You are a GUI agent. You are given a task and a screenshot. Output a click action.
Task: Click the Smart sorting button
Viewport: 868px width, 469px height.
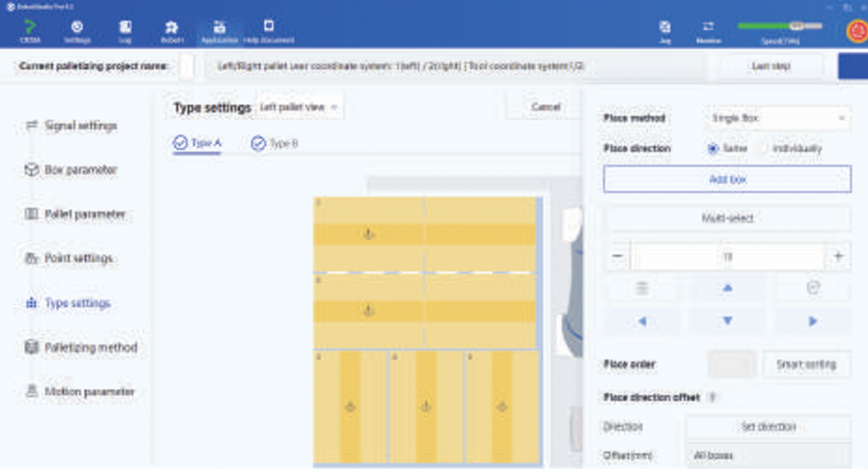click(805, 364)
